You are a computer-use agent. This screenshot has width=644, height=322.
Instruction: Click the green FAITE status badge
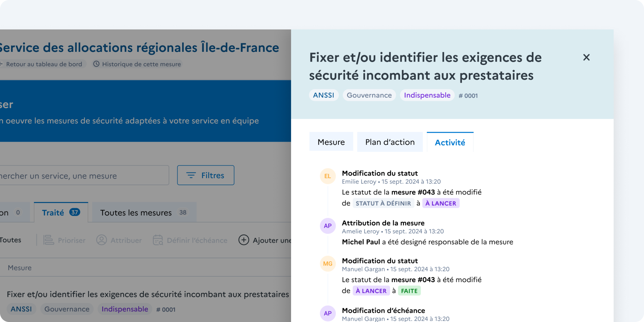click(409, 291)
